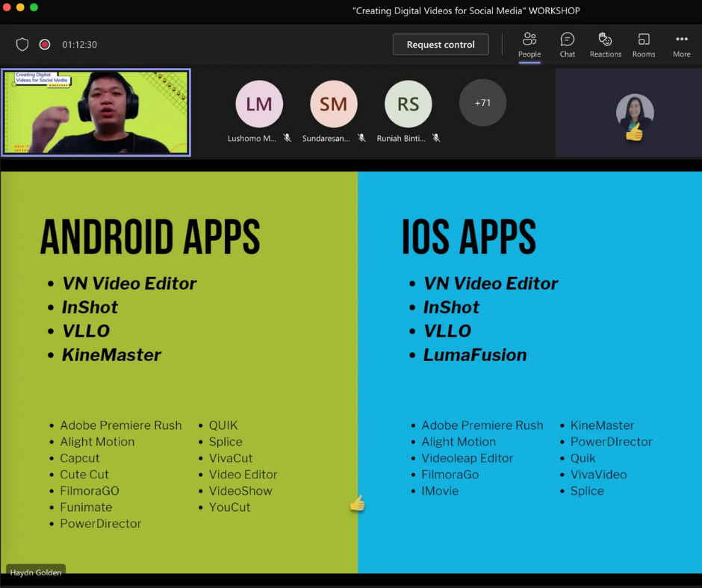
Task: Select the RS participant avatar
Action: click(x=408, y=104)
